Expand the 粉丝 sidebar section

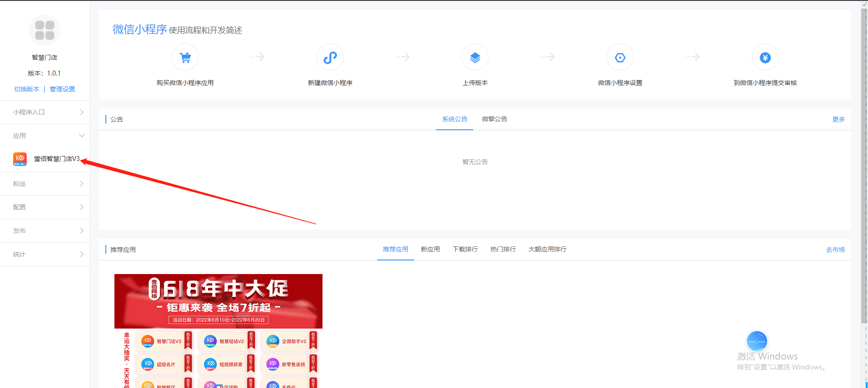point(45,184)
